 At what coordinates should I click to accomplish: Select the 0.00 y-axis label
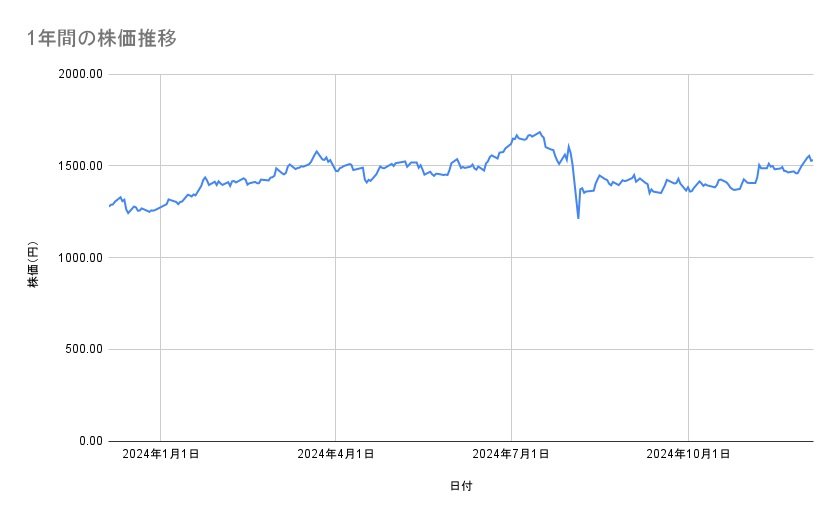coord(88,441)
